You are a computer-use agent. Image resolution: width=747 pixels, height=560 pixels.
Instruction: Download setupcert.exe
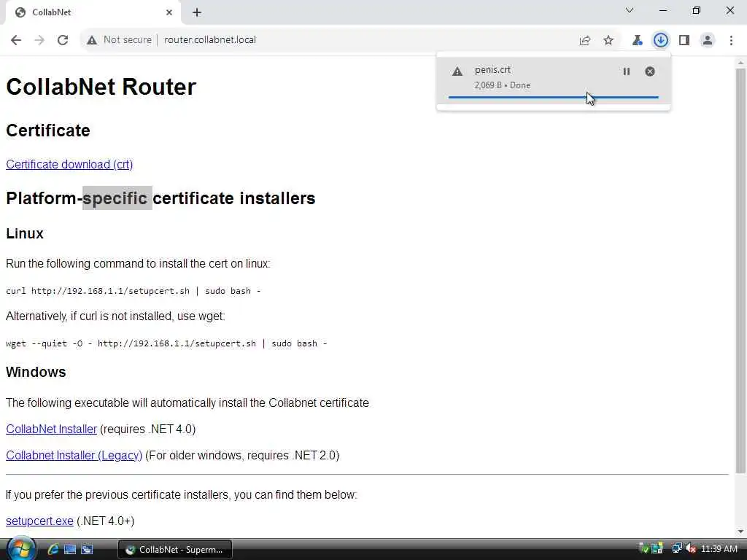click(x=39, y=521)
